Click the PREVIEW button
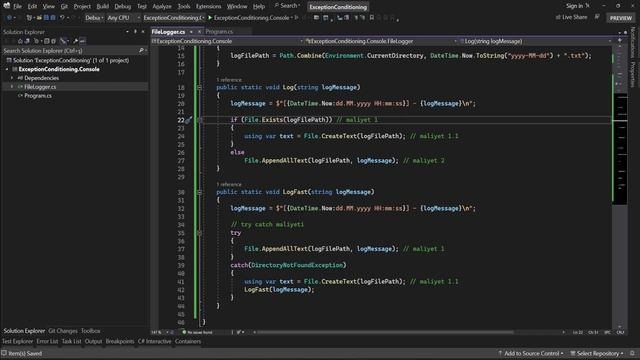The width and height of the screenshot is (640, 360). [x=620, y=18]
